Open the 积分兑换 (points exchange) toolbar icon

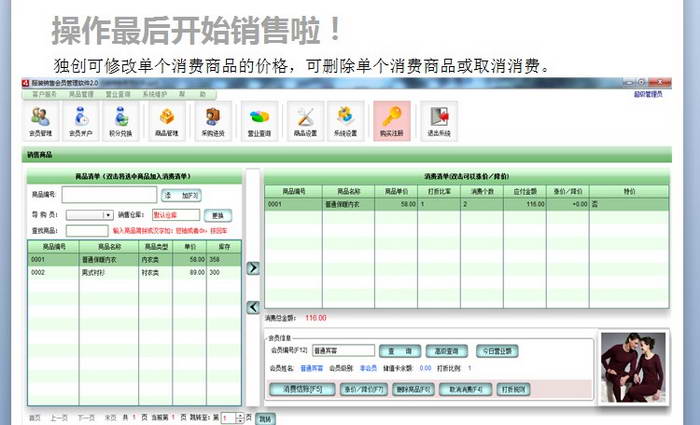coord(121,121)
